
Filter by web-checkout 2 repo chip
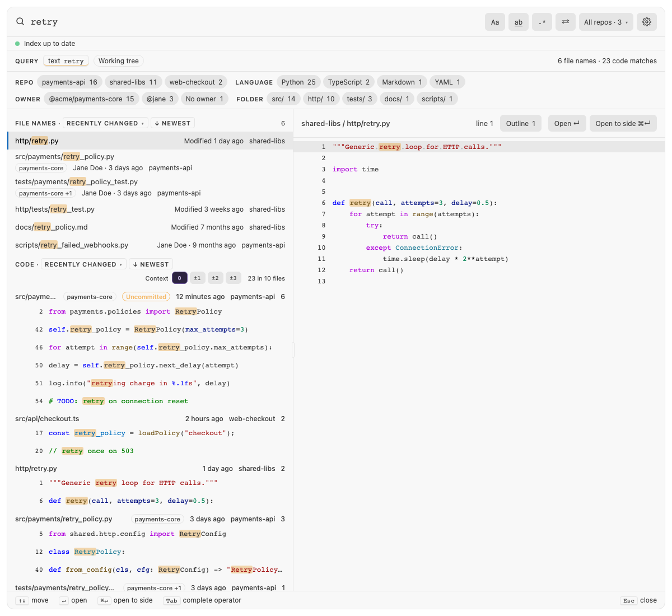pyautogui.click(x=196, y=82)
